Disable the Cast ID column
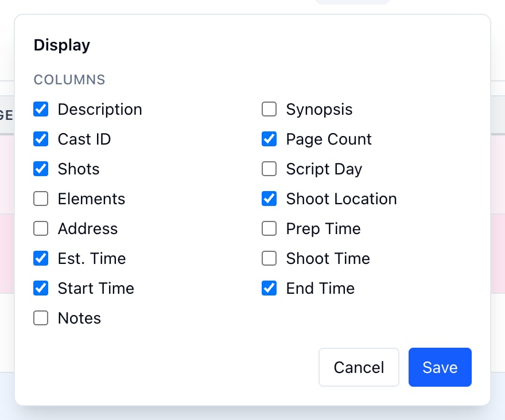Image resolution: width=505 pixels, height=420 pixels. point(41,139)
